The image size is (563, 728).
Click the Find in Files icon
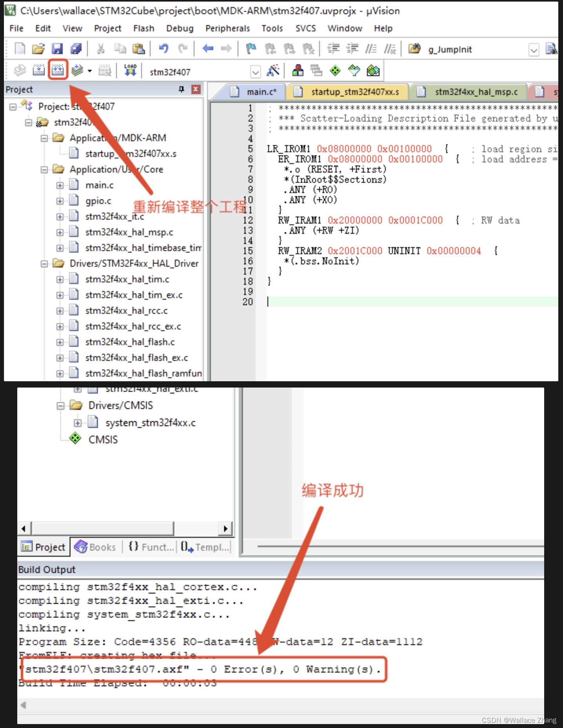[x=414, y=49]
